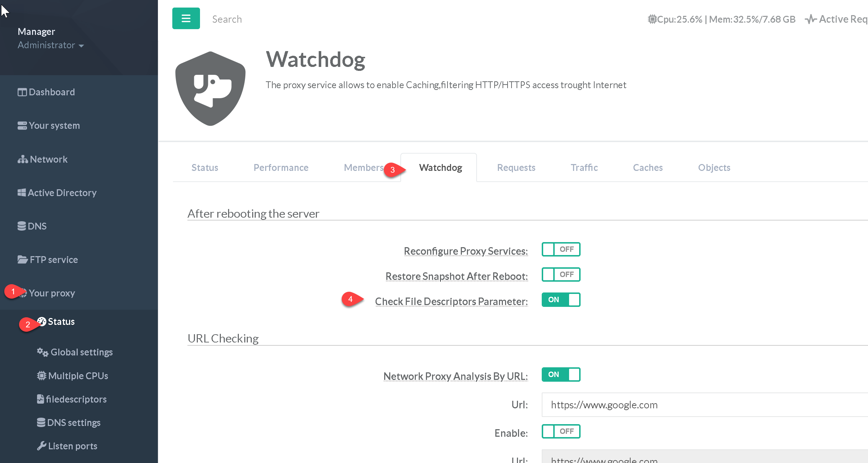The width and height of the screenshot is (868, 463).
Task: Click the Active Directory Windows icon
Action: coord(22,193)
